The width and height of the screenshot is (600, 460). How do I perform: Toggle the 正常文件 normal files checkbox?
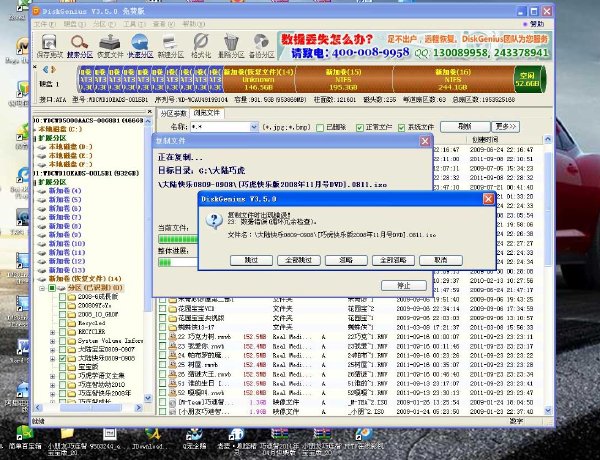pyautogui.click(x=359, y=128)
